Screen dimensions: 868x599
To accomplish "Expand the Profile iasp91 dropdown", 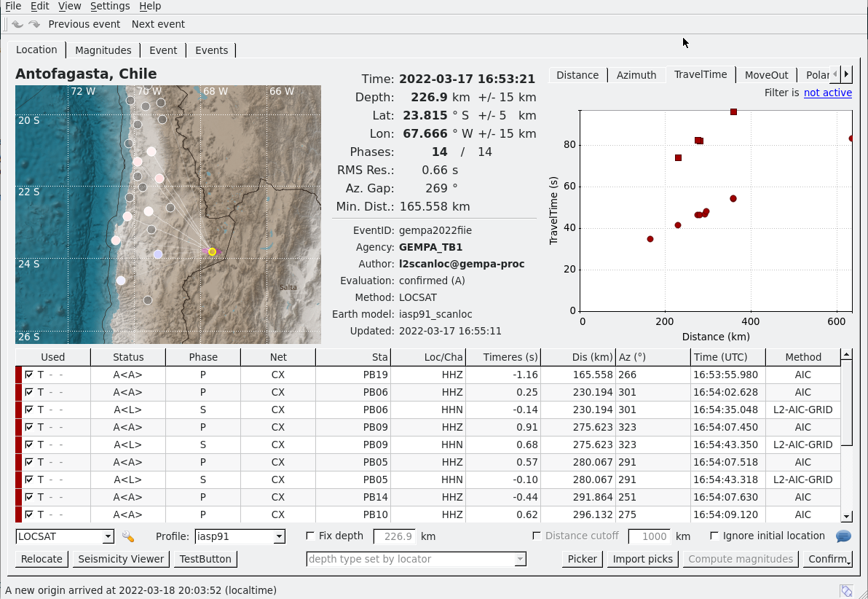I will coord(279,537).
